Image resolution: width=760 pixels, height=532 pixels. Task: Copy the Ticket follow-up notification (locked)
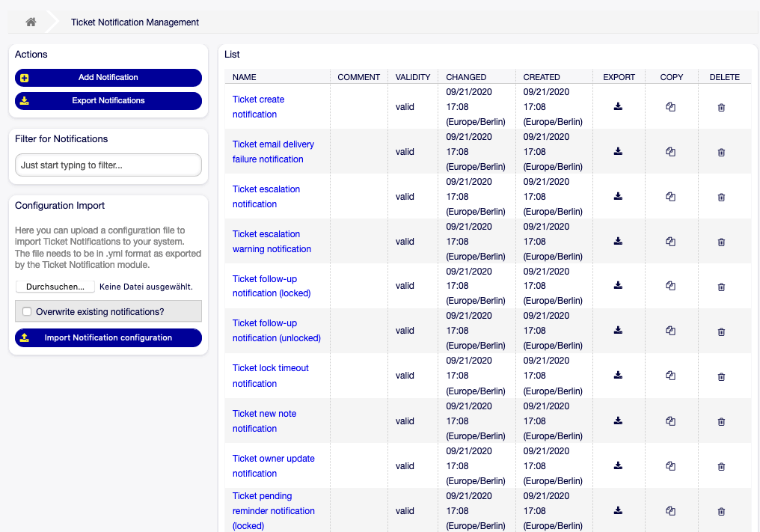[670, 286]
